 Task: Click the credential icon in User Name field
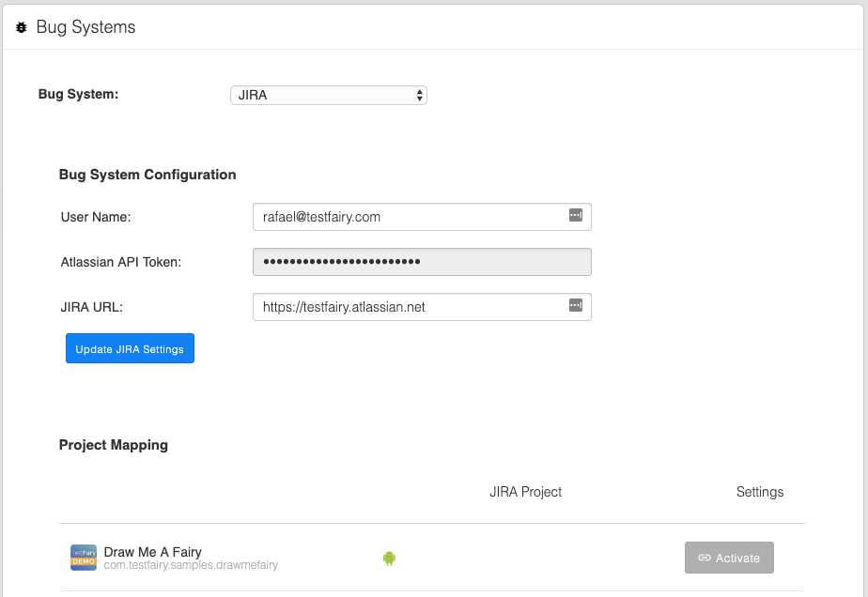[576, 216]
